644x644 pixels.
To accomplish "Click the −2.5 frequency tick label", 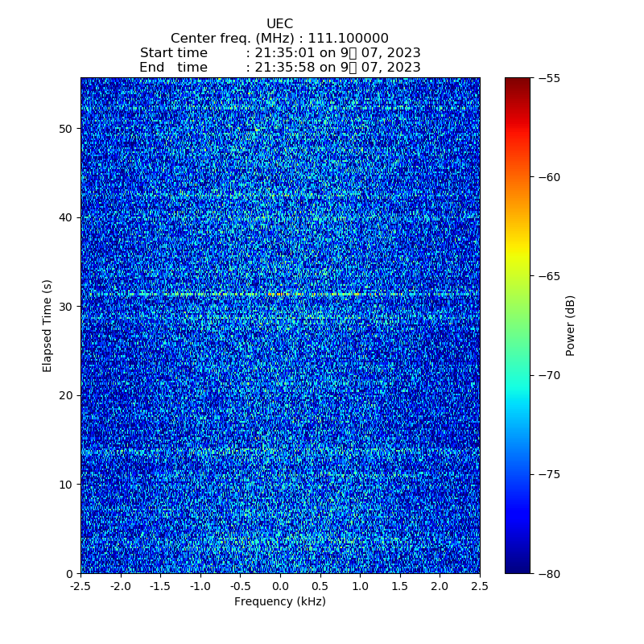I will (x=80, y=587).
